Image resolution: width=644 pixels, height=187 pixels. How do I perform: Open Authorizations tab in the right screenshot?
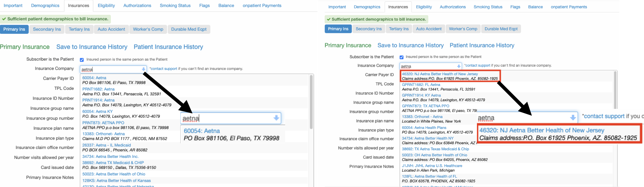452,7
